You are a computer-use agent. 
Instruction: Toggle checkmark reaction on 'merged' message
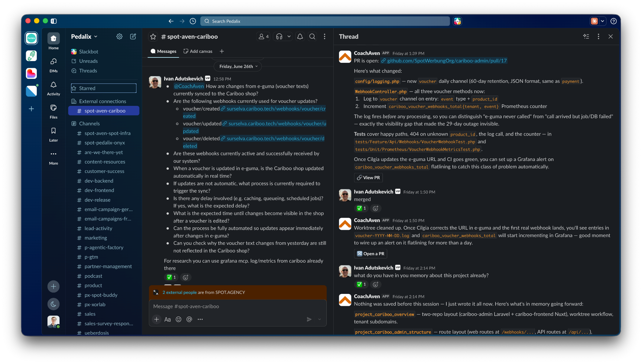361,208
